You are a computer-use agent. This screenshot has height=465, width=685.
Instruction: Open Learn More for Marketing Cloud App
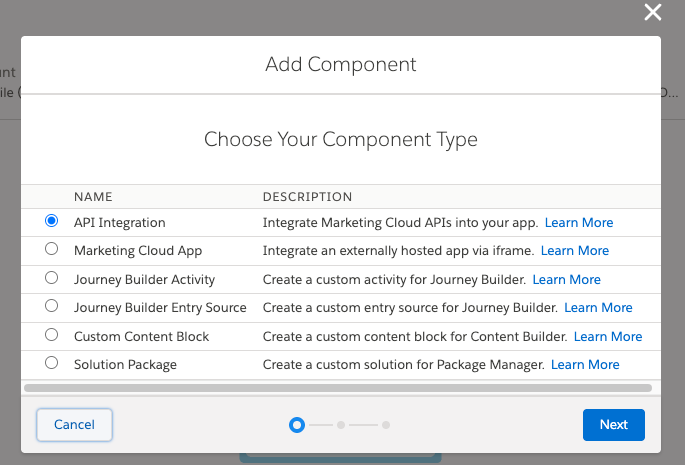[x=574, y=250]
